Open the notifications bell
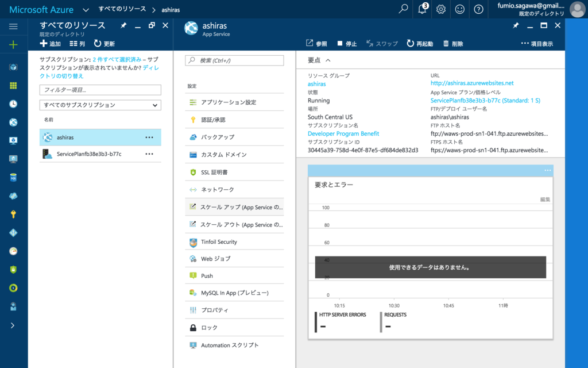Screen dimensions: 588x368 click(422, 9)
